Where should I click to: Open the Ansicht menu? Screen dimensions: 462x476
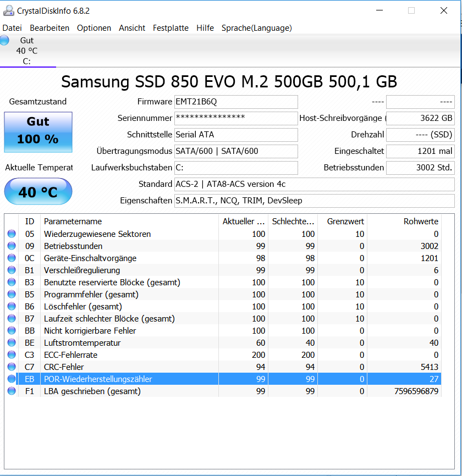point(132,28)
